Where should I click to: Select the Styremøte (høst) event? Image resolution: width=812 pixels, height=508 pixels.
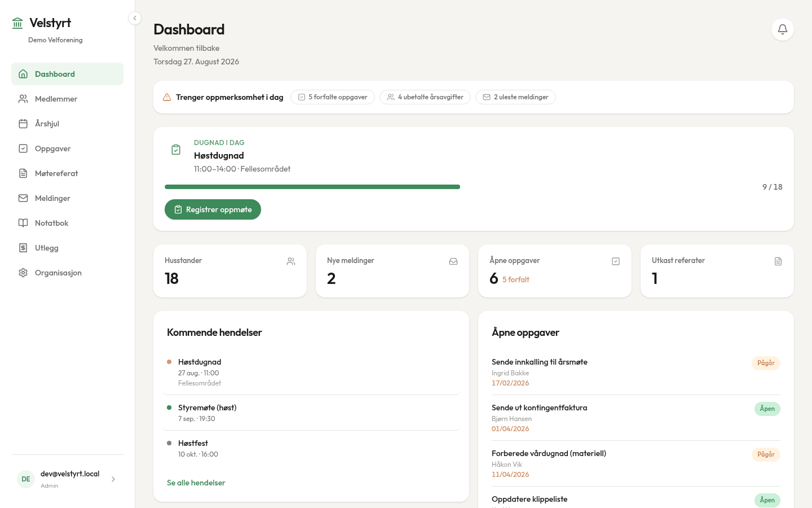(x=311, y=413)
